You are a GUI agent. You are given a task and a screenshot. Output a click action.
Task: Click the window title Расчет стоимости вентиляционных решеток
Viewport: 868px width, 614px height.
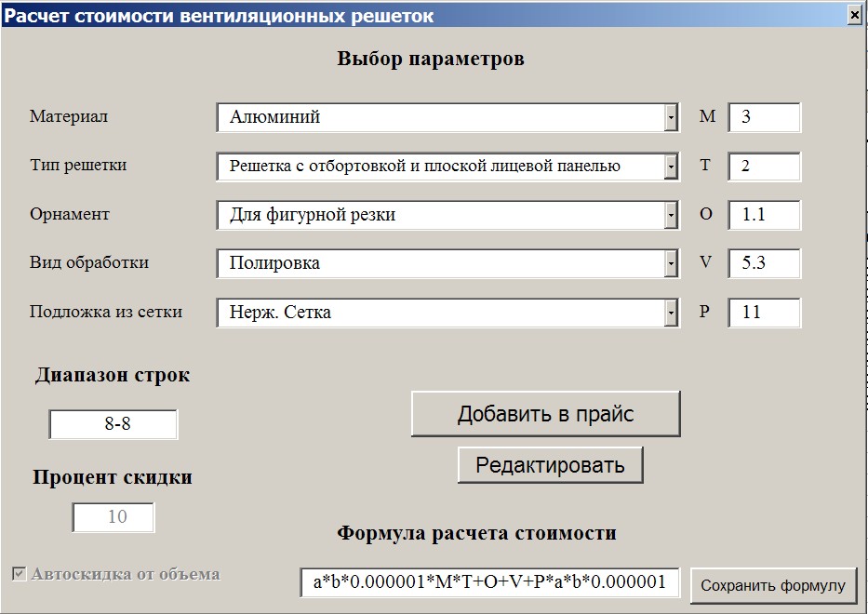click(x=219, y=16)
